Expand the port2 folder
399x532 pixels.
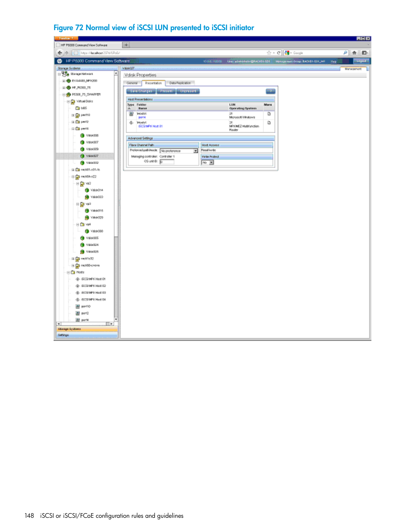pyautogui.click(x=73, y=122)
